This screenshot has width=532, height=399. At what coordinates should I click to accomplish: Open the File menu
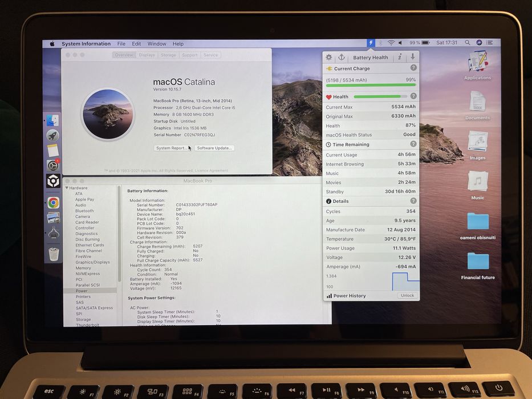coord(121,44)
